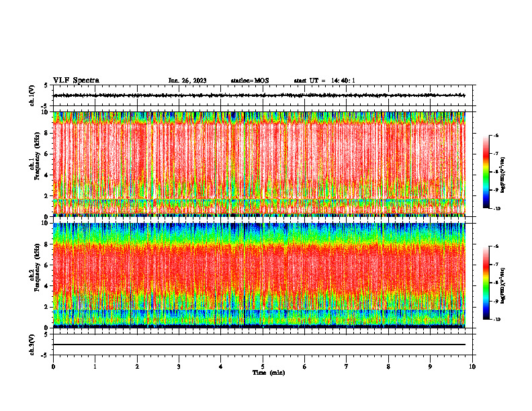Click the ch.1 color bar log(PSD) label
Image resolution: width=532 pixels, height=411 pixels.
(x=503, y=175)
